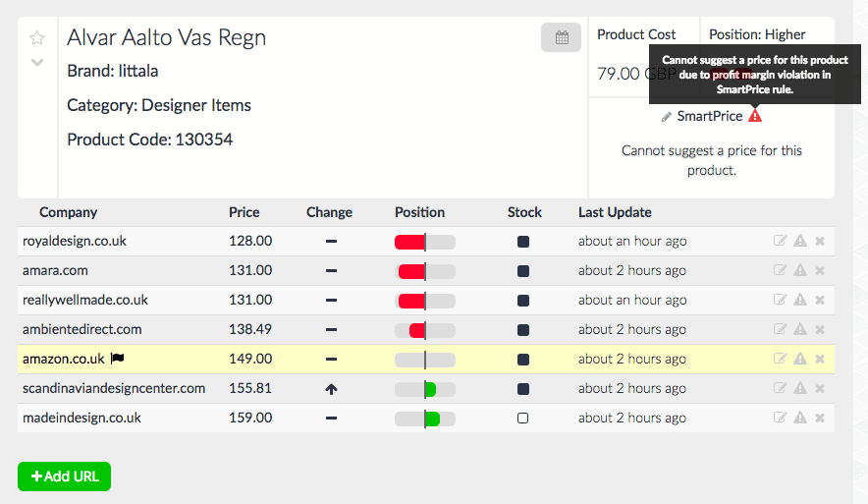Click the warning icon in amara.com row

pos(800,270)
